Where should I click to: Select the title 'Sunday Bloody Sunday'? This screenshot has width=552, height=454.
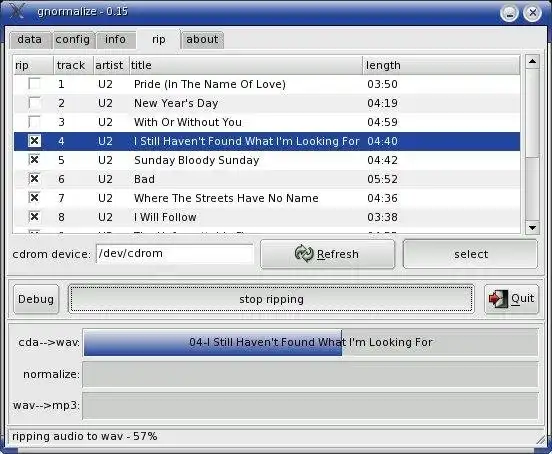(196, 160)
